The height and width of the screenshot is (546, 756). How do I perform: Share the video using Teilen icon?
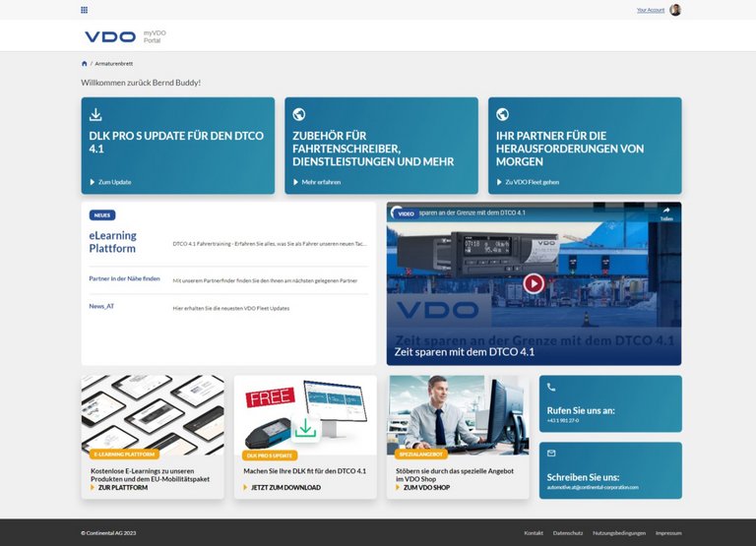point(666,212)
